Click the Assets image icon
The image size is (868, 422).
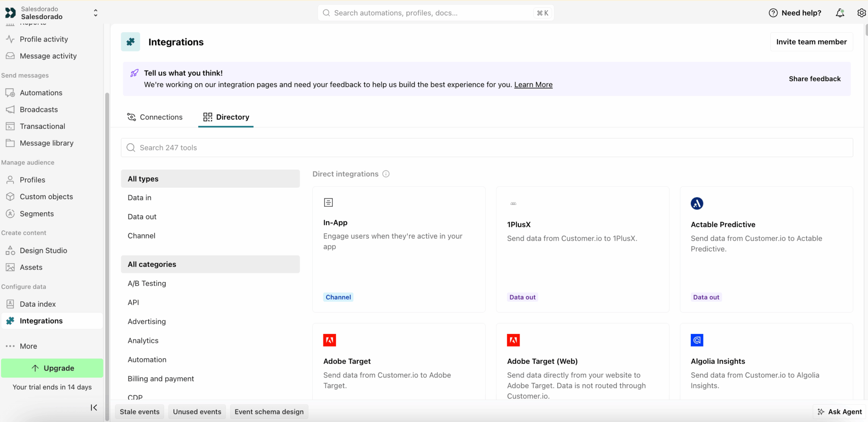[x=10, y=267]
